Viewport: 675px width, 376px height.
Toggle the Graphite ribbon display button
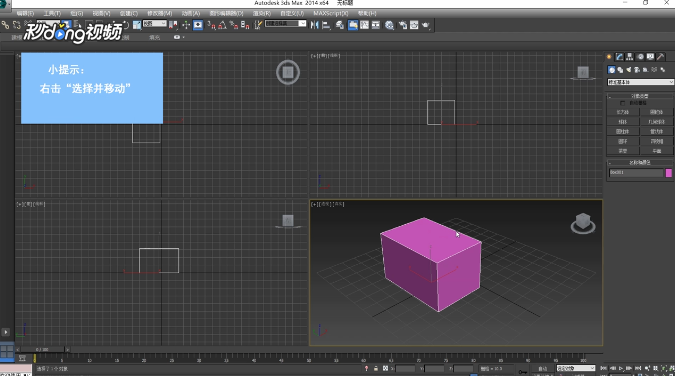click(x=353, y=25)
